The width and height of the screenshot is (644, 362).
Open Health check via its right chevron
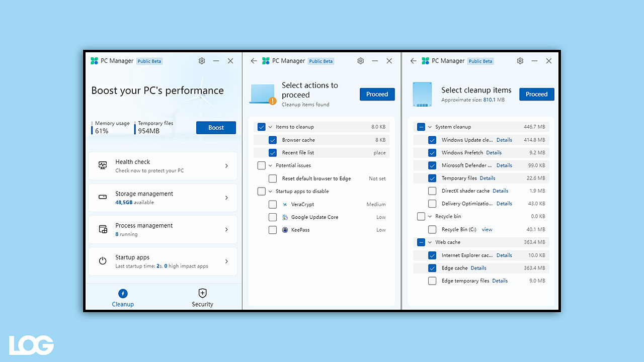tap(226, 166)
